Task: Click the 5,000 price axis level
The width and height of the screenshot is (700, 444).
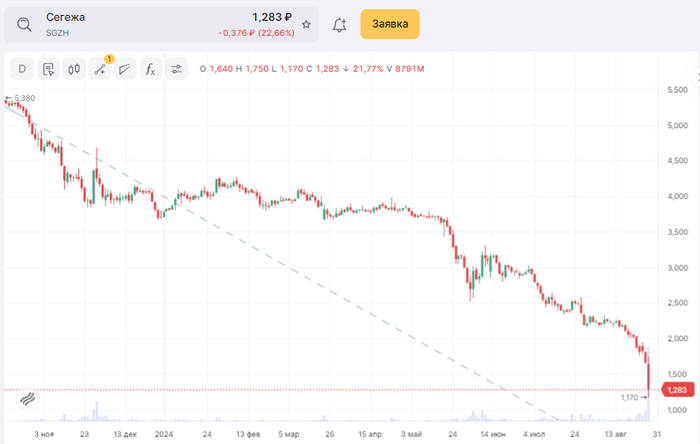Action: (x=677, y=126)
